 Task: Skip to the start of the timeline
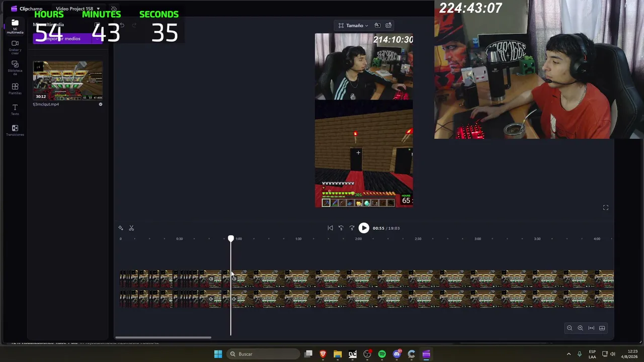[330, 228]
